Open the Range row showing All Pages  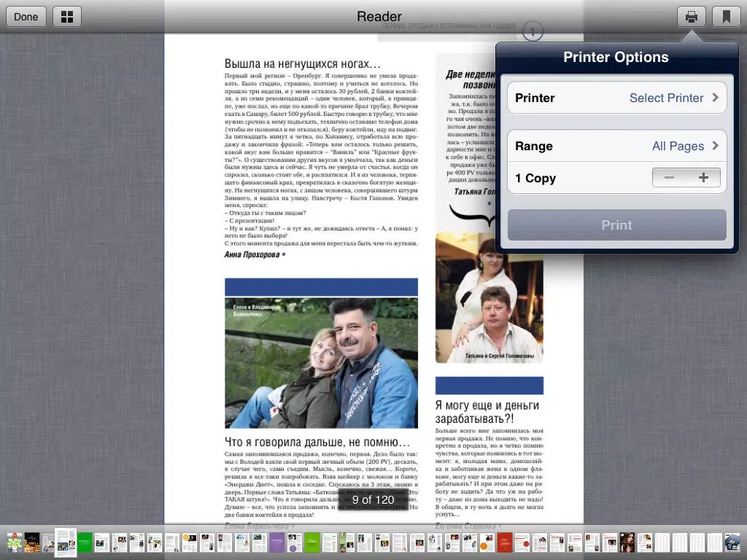[617, 146]
